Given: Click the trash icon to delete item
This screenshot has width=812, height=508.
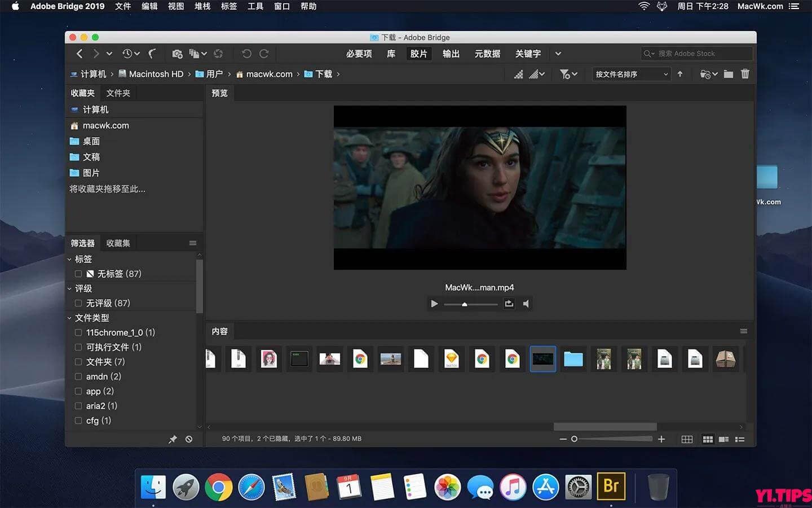Looking at the screenshot, I should pyautogui.click(x=745, y=74).
